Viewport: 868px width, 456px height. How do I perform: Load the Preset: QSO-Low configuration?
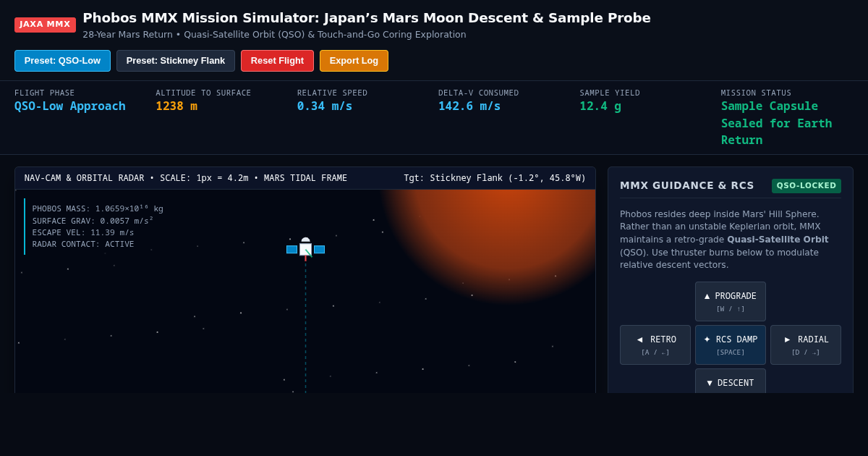pyautogui.click(x=62, y=61)
